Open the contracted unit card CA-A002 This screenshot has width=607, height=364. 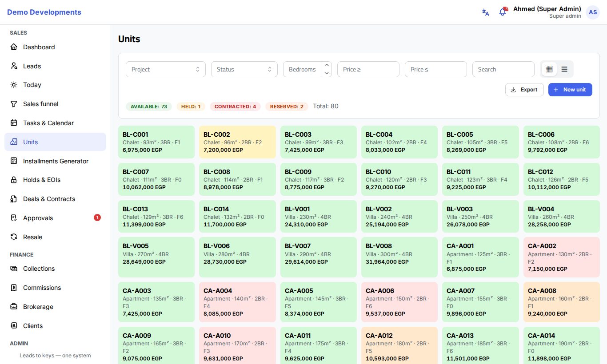click(562, 257)
